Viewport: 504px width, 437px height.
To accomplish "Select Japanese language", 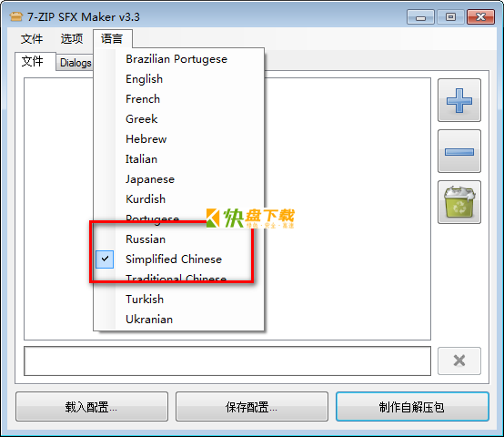I will [x=178, y=178].
